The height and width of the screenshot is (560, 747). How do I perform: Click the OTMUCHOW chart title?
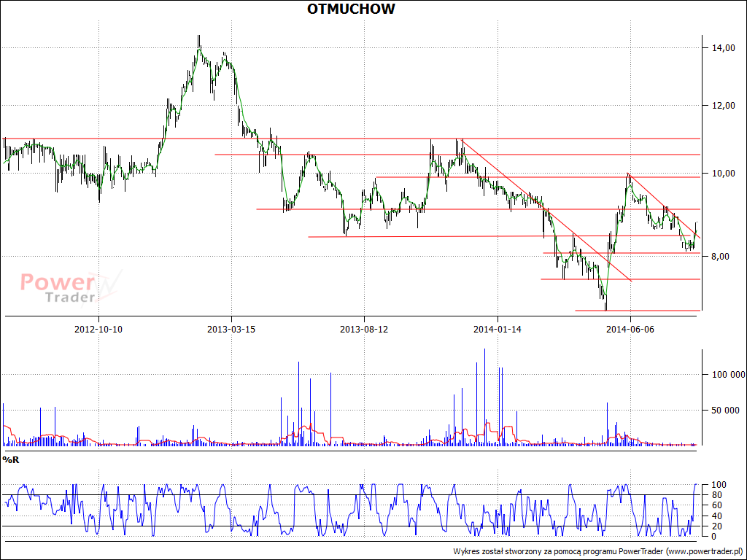351,9
